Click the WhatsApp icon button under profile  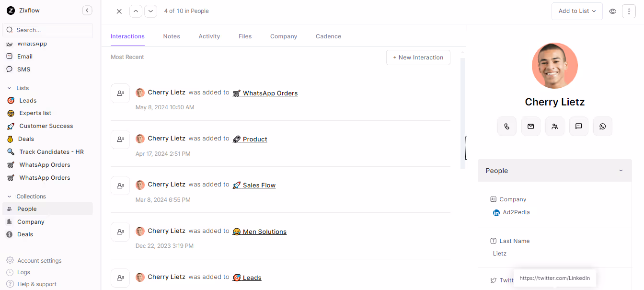tap(603, 127)
